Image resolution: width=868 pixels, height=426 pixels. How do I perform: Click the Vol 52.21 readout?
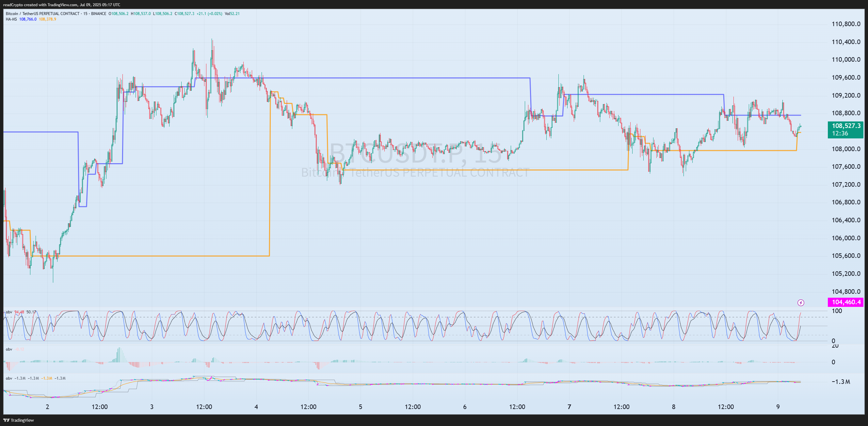pos(232,14)
